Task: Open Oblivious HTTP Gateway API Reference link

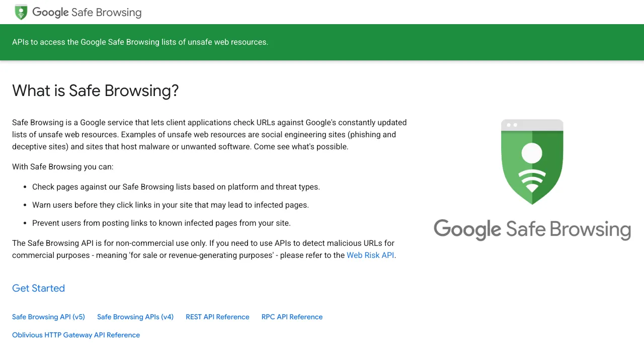Action: click(76, 335)
